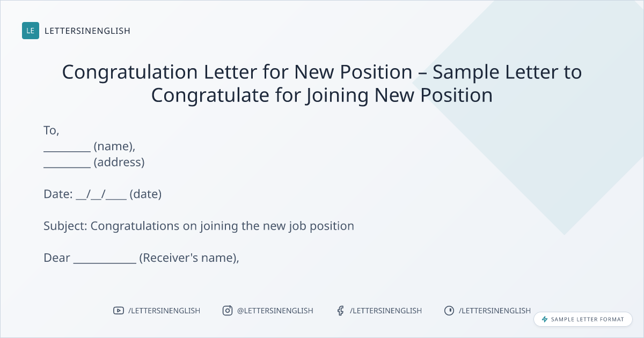Click the (date) placeholder label
Image resolution: width=644 pixels, height=338 pixels.
tap(145, 194)
